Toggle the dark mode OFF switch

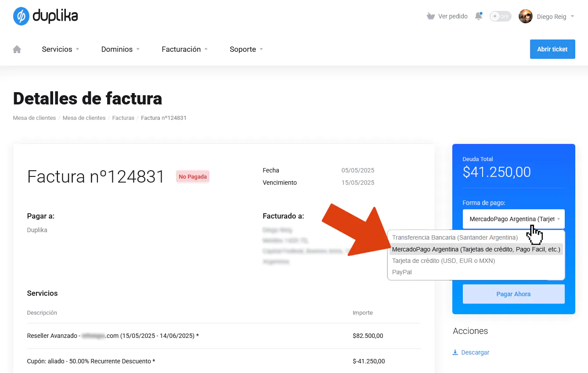tap(501, 17)
